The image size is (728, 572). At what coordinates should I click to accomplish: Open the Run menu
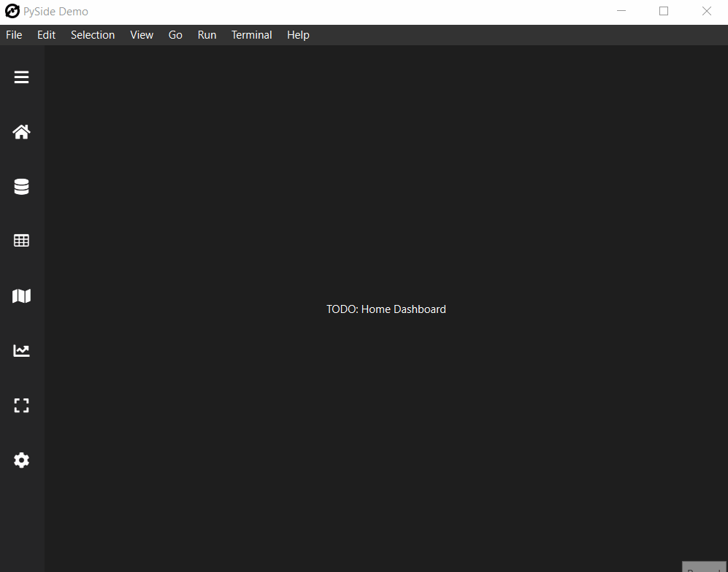point(207,34)
